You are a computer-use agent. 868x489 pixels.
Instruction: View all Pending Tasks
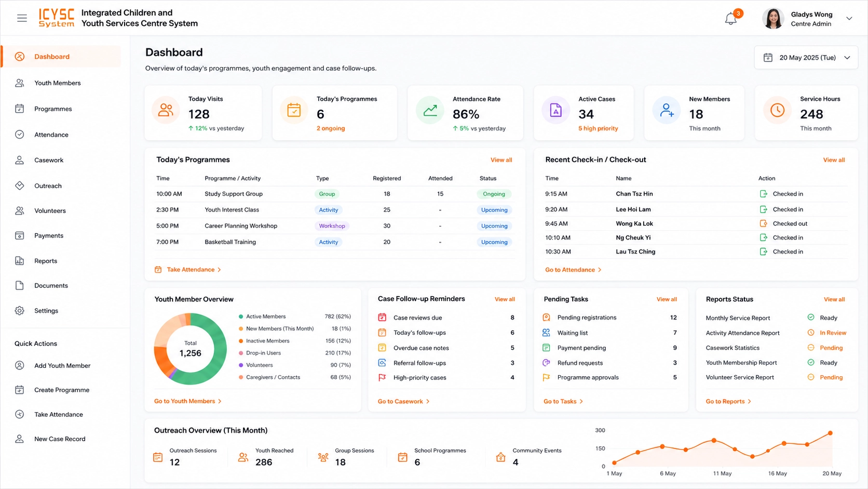coord(667,299)
